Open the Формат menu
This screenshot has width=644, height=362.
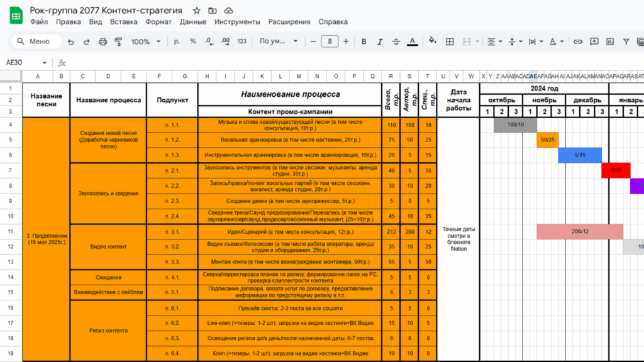pos(158,22)
